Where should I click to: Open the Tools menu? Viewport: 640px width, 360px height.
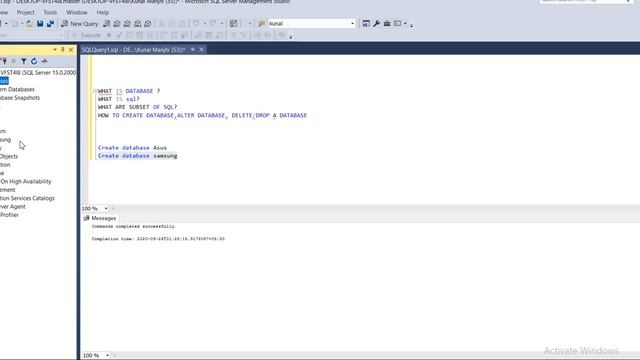(50, 13)
